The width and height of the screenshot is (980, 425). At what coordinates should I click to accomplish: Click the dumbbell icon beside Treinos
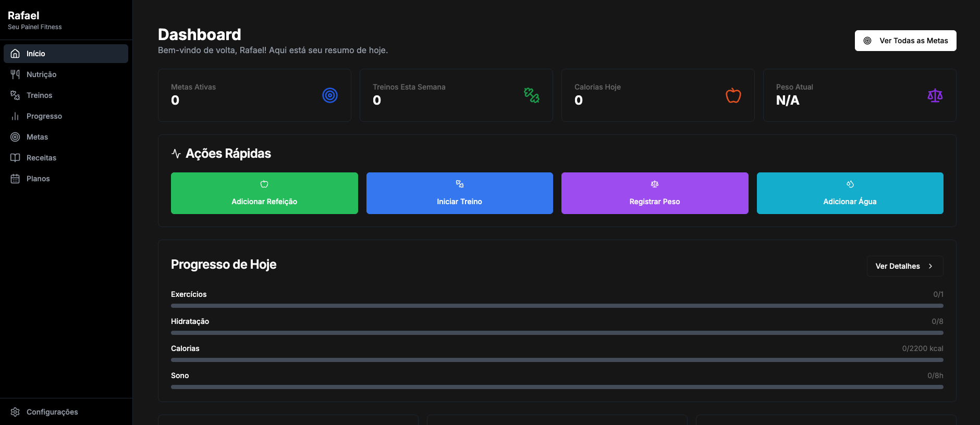(15, 95)
